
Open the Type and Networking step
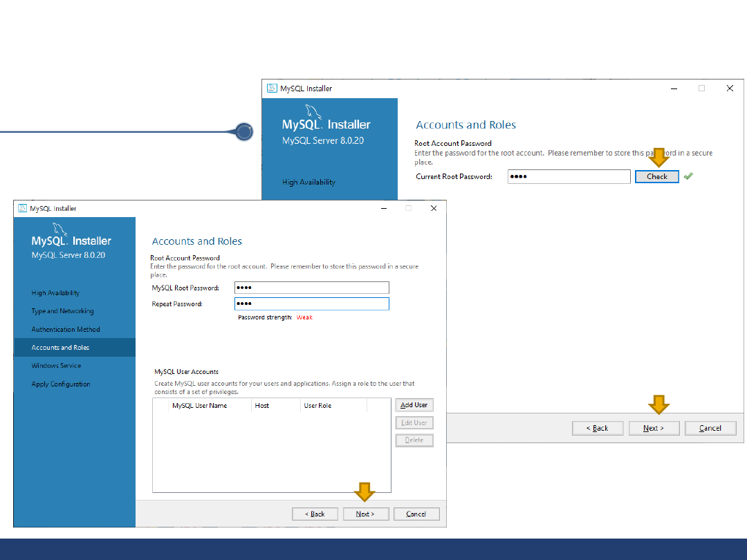point(62,311)
